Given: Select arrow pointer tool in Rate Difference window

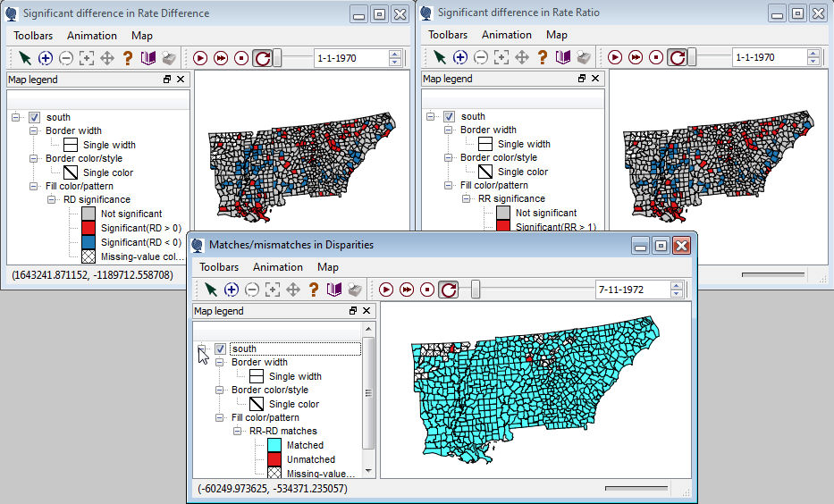Looking at the screenshot, I should 24,58.
